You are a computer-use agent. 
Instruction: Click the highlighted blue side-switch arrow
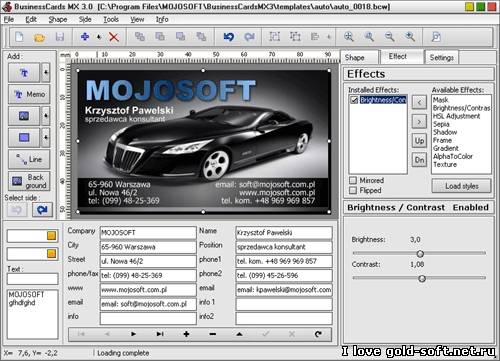click(42, 210)
